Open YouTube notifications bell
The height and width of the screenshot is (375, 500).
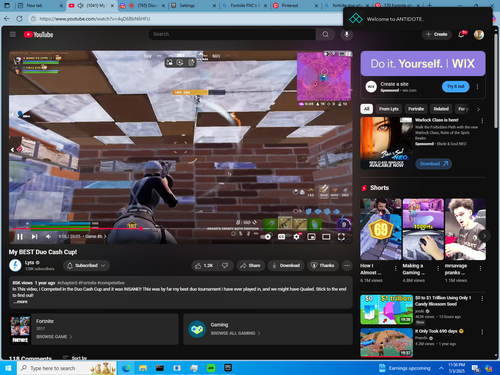(x=461, y=34)
